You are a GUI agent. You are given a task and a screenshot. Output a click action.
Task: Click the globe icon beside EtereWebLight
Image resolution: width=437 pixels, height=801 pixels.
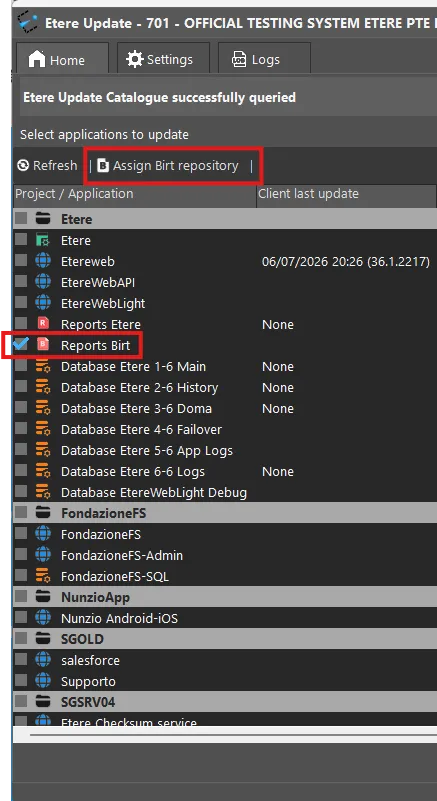[43, 303]
